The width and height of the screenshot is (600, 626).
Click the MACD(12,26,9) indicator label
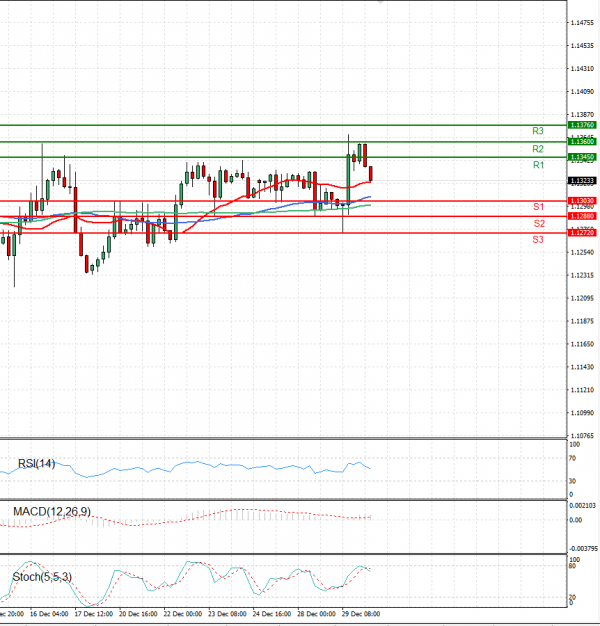click(51, 512)
